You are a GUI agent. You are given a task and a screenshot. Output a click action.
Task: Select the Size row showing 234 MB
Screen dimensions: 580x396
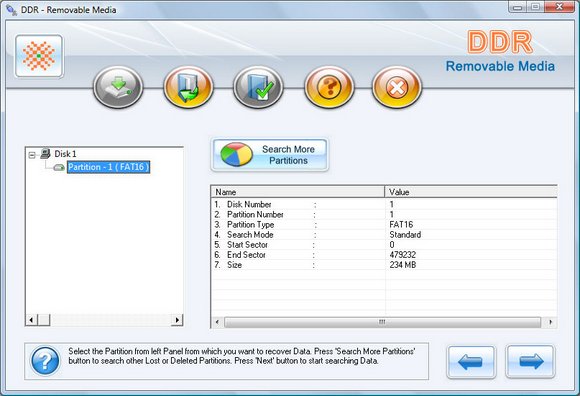click(x=384, y=265)
